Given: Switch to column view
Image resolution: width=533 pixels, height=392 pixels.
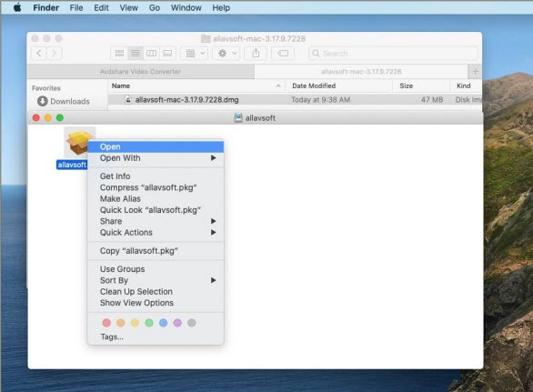Looking at the screenshot, I should click(x=151, y=54).
